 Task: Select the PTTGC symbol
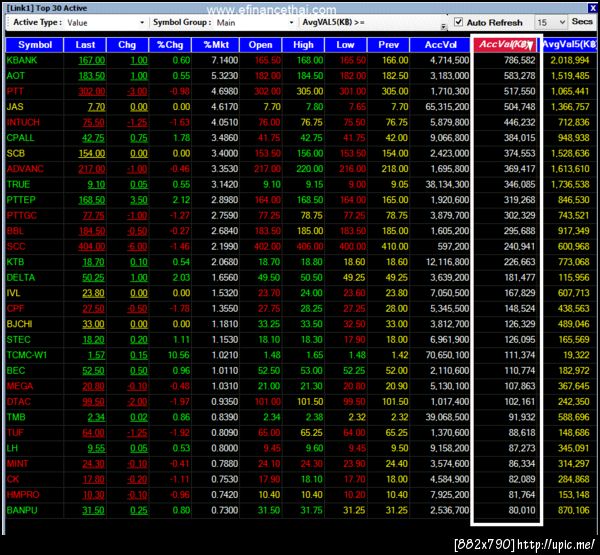21,215
